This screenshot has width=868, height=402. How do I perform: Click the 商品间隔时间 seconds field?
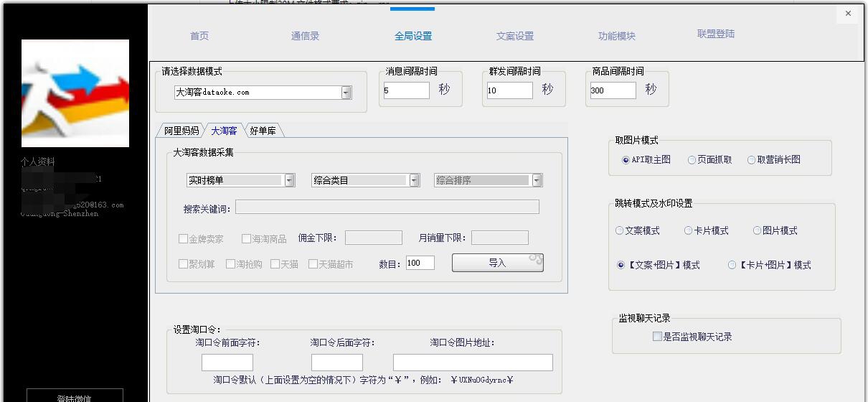tap(613, 90)
